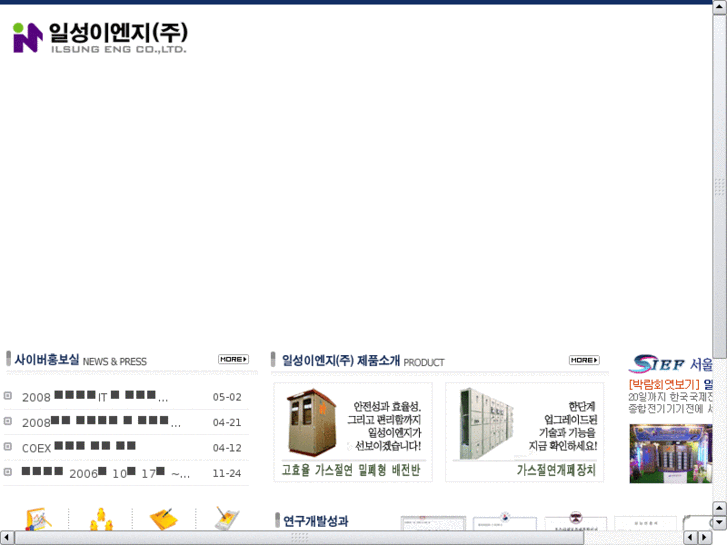This screenshot has height=545, width=727.
Task: Click the page's horizontal scrollbar left arrow
Action: [6, 538]
